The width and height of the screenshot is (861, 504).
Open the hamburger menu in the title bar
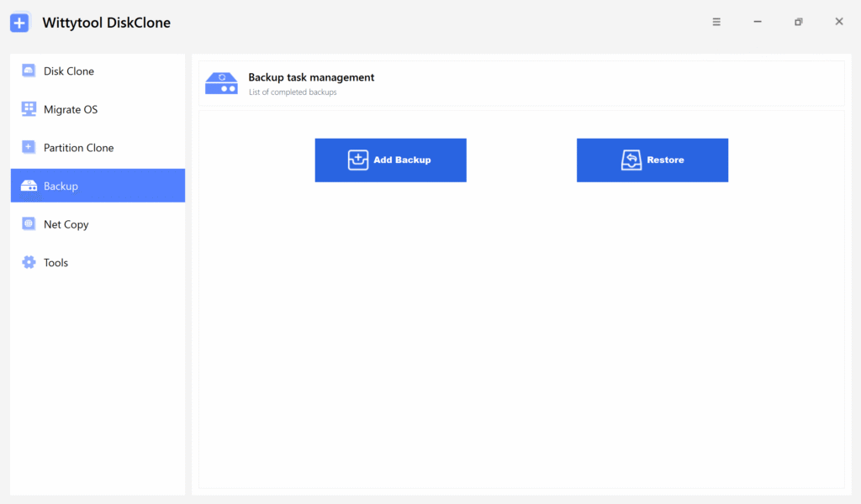pos(716,22)
